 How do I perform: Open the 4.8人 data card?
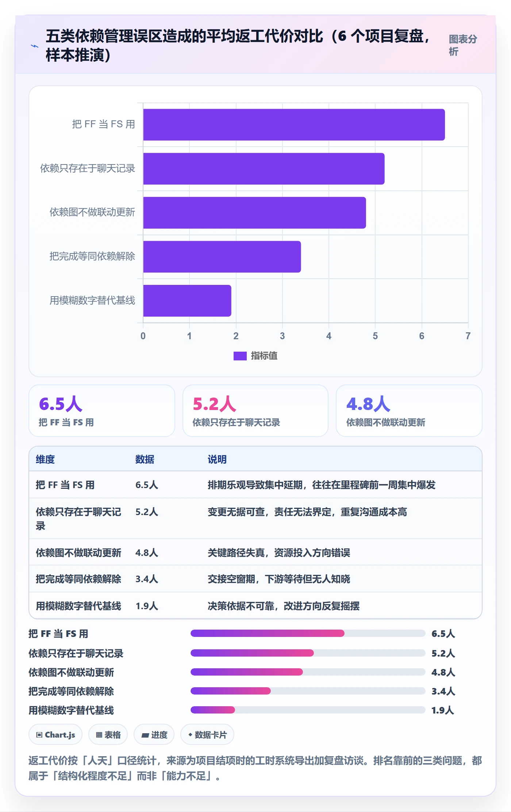point(409,411)
